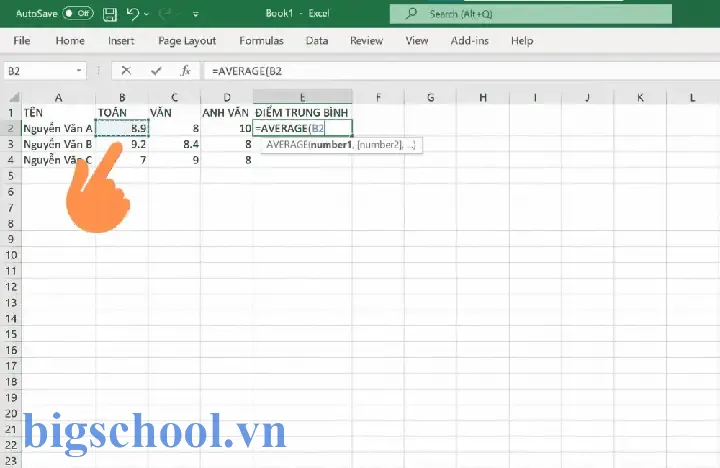Click the ANH VĂN header cell
Viewport: 720px width, 468px height.
point(227,113)
